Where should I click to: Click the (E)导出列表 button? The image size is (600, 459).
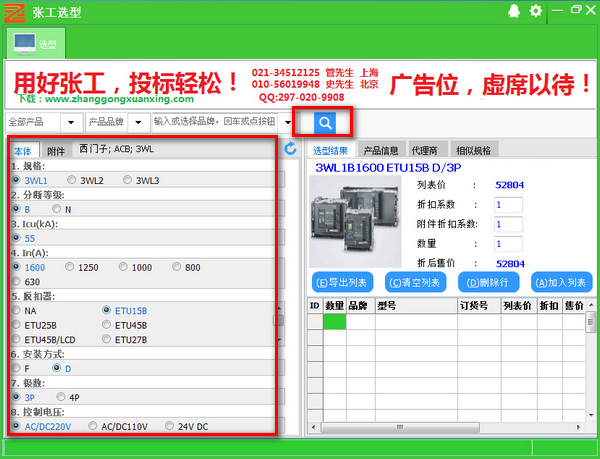coord(342,283)
